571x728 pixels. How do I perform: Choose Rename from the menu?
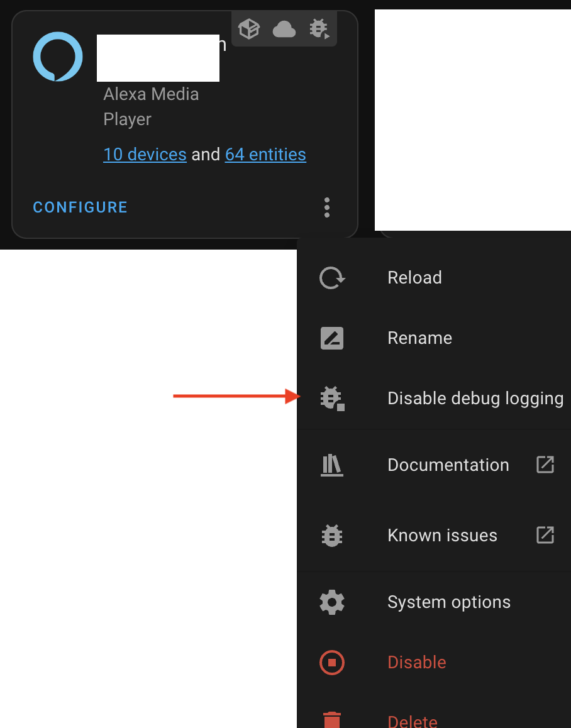[x=419, y=338]
